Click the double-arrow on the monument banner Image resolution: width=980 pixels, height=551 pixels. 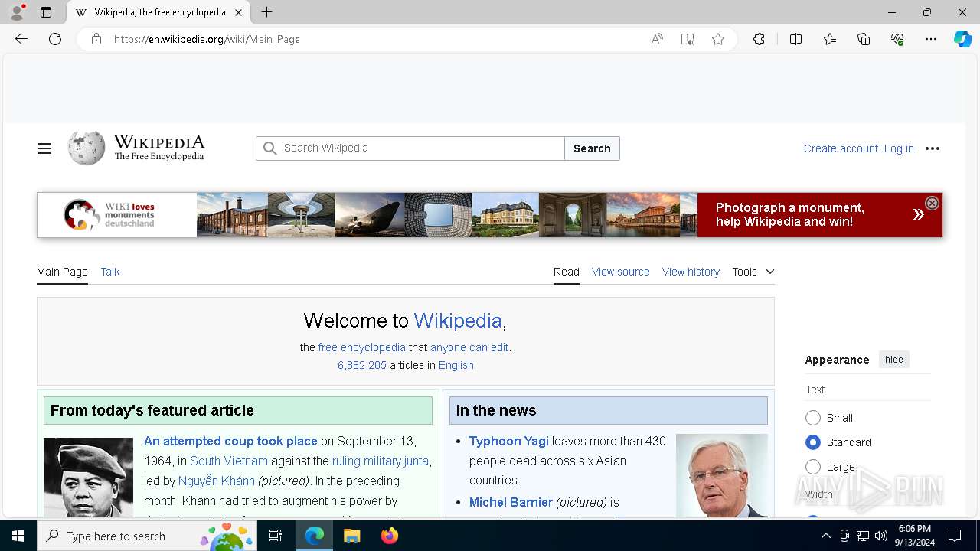(x=918, y=215)
